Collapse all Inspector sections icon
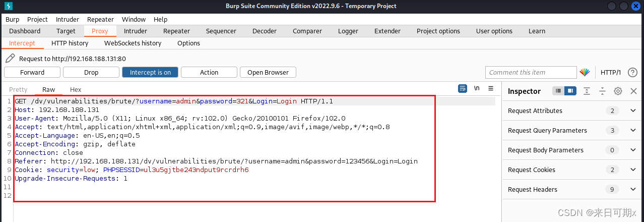 [x=602, y=91]
